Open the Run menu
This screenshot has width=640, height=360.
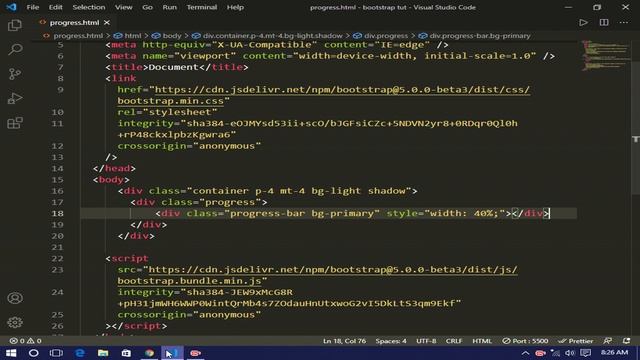tap(169, 7)
